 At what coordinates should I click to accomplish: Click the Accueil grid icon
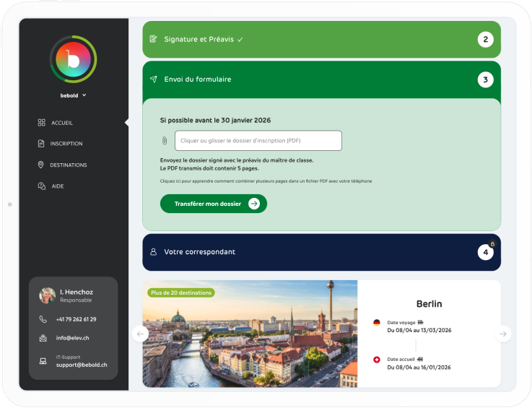41,123
